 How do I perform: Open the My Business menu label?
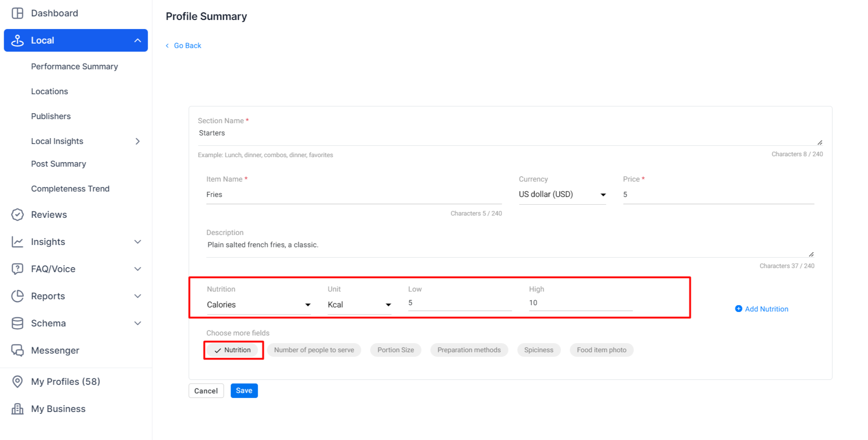58,409
